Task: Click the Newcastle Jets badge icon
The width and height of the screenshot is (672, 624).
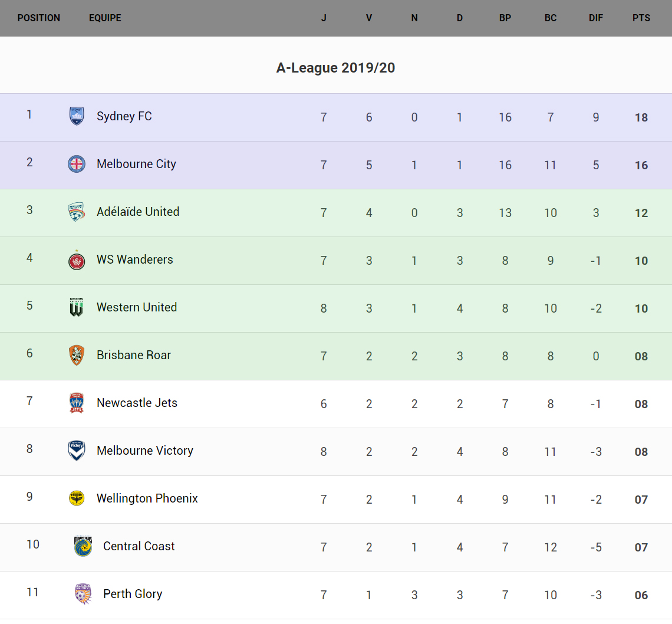Action: coord(77,403)
